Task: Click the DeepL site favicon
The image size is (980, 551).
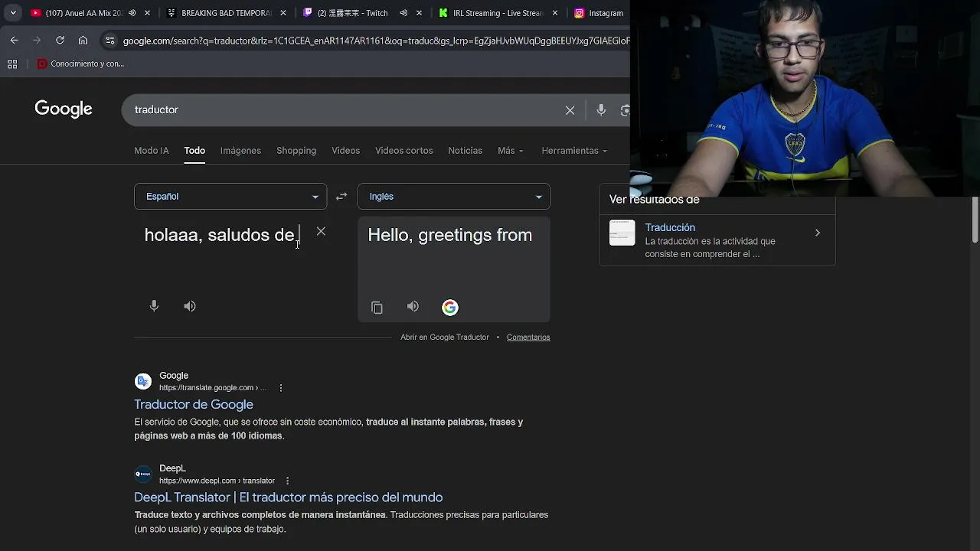Action: click(x=143, y=474)
